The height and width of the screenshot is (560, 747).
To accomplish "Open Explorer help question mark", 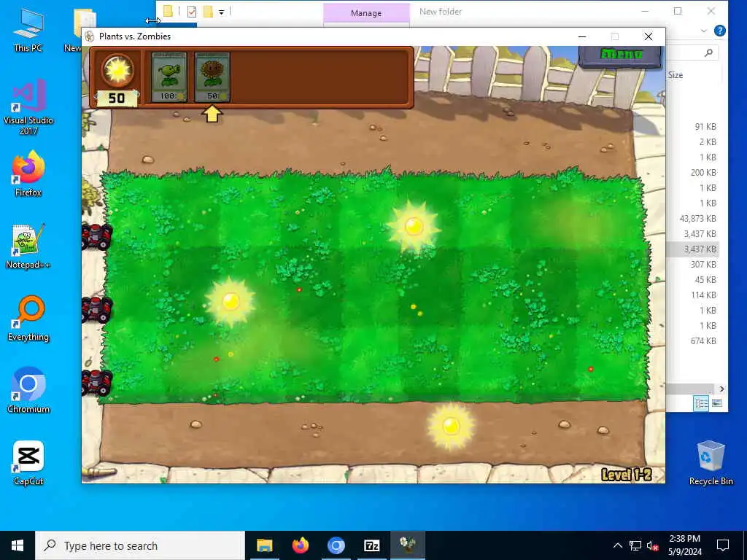I will pyautogui.click(x=720, y=31).
